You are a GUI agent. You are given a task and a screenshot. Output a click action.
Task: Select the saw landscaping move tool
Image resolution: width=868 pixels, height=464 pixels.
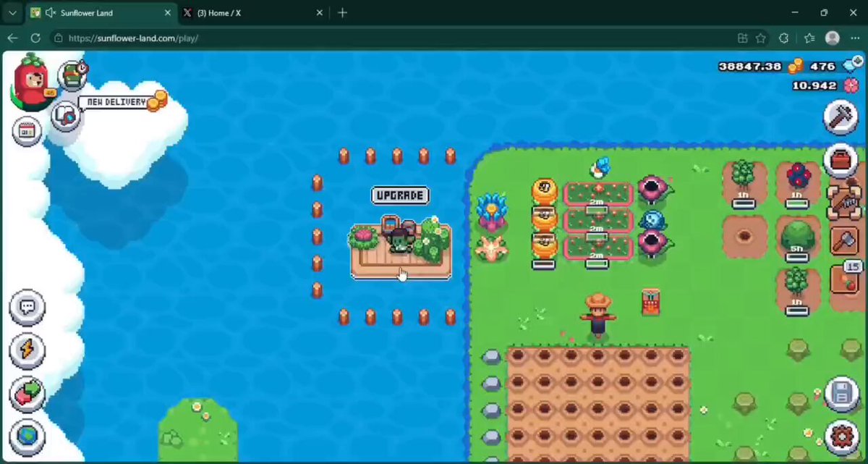843,202
